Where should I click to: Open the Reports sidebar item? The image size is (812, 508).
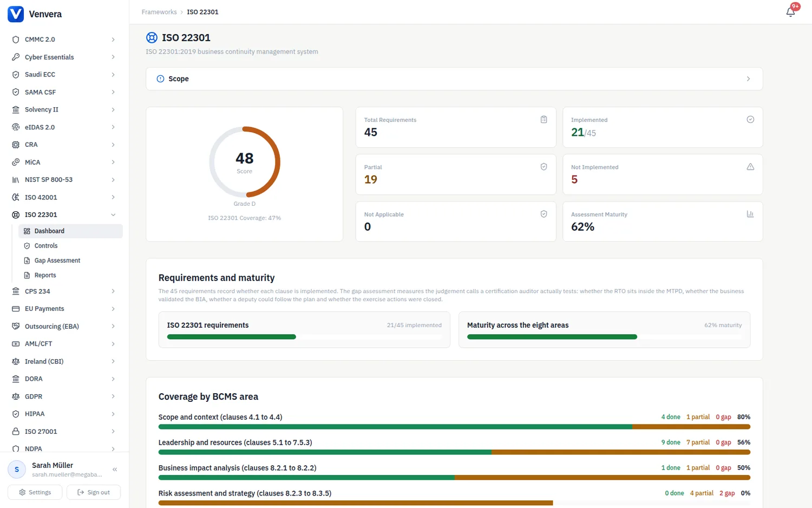[x=70, y=275]
